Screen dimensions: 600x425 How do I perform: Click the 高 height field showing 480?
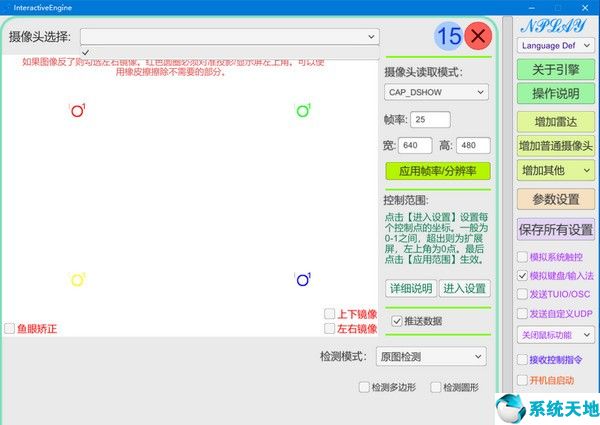(473, 145)
